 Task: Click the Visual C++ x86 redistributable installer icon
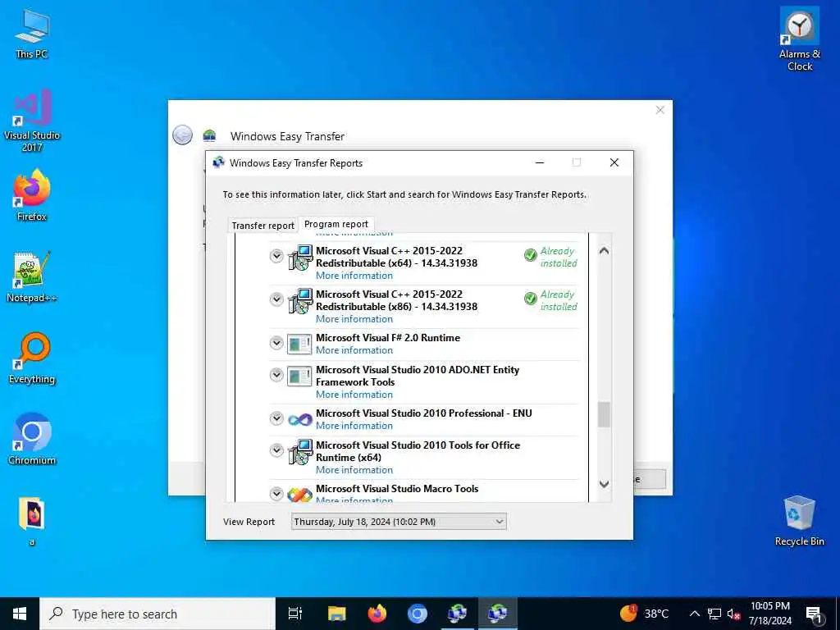pyautogui.click(x=300, y=300)
